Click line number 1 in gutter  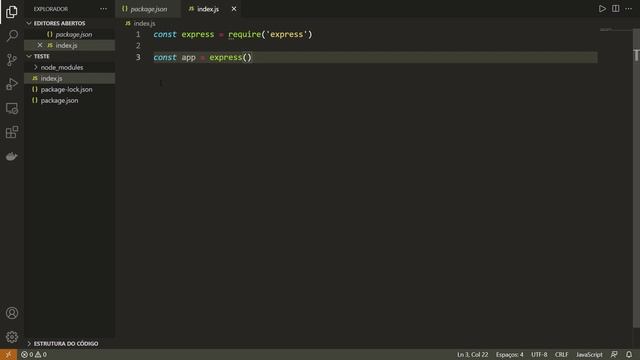(x=138, y=34)
